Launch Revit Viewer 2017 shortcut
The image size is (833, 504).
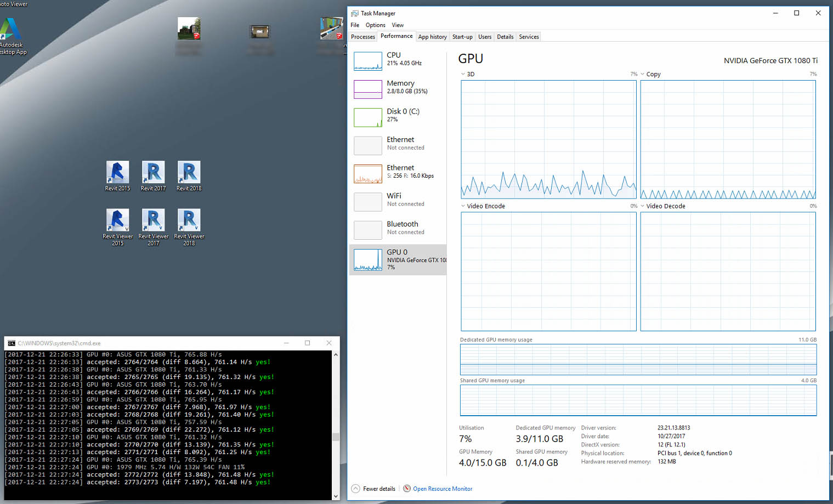(x=153, y=227)
